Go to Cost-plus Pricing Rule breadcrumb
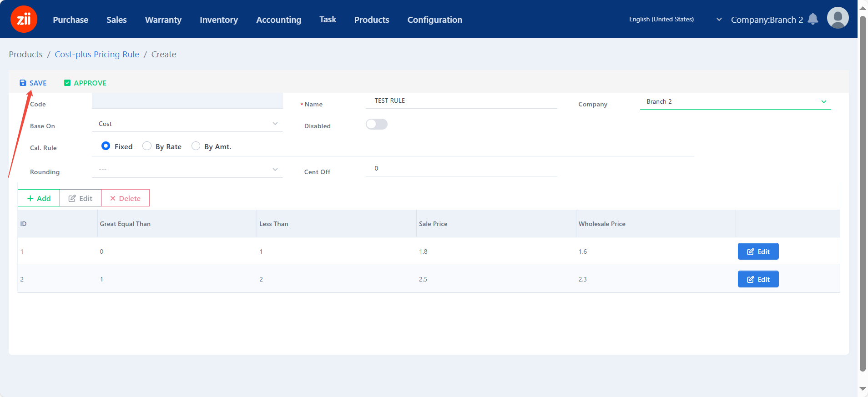Image resolution: width=868 pixels, height=397 pixels. tap(97, 54)
